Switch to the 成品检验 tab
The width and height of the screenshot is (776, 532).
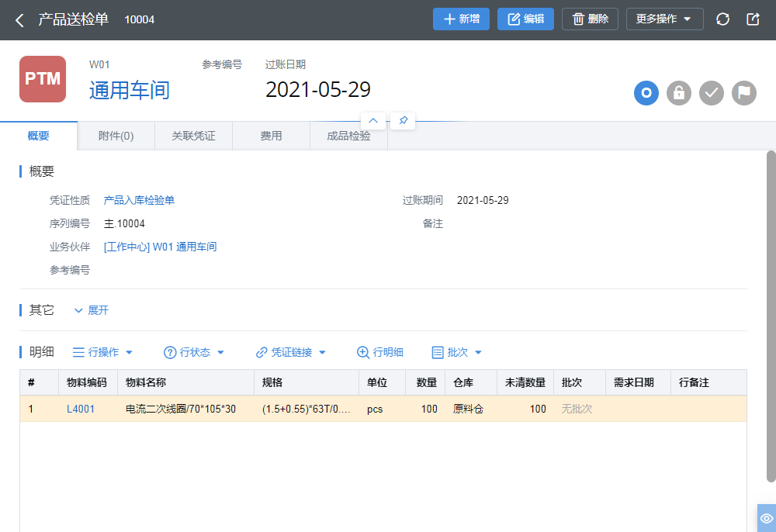pos(348,136)
